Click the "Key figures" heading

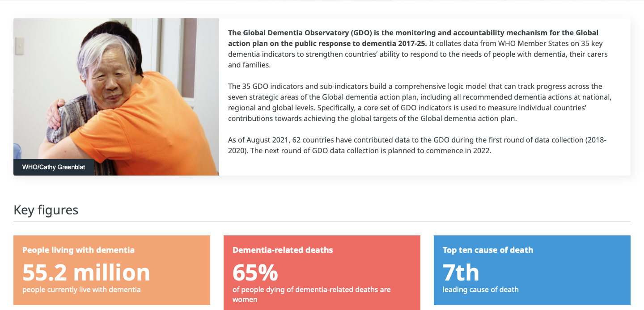coord(46,210)
